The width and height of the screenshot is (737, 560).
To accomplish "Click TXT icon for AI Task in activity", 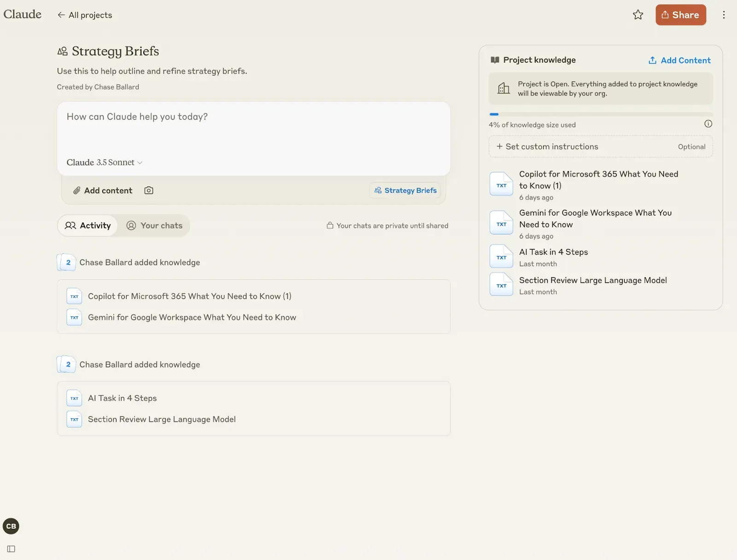I will point(74,398).
